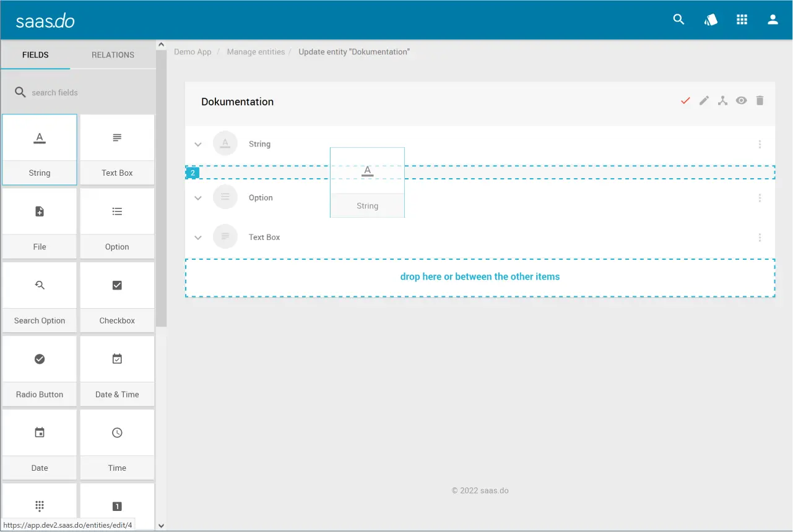793x532 pixels.
Task: Switch to the FIELDS tab
Action: tap(35, 55)
